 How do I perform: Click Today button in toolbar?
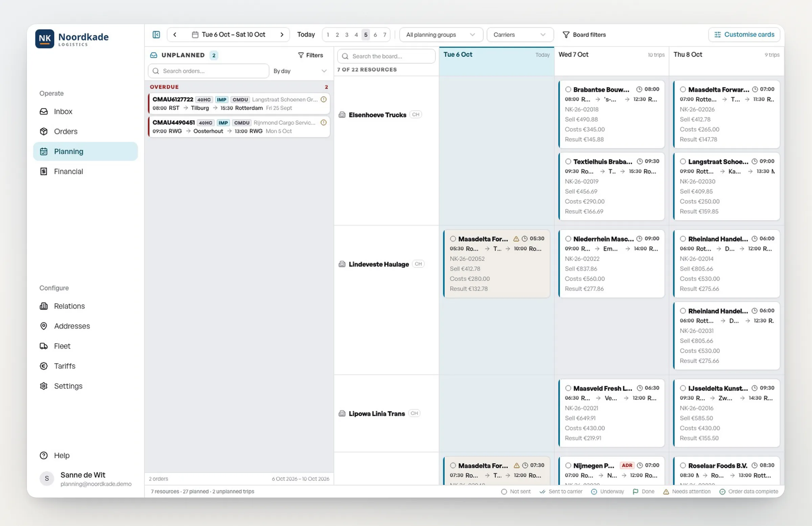click(306, 35)
